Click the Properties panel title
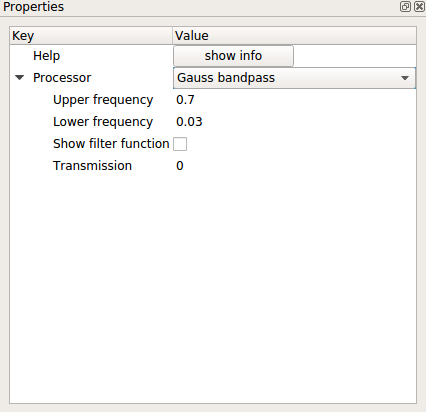This screenshot has height=412, width=426. pos(33,7)
